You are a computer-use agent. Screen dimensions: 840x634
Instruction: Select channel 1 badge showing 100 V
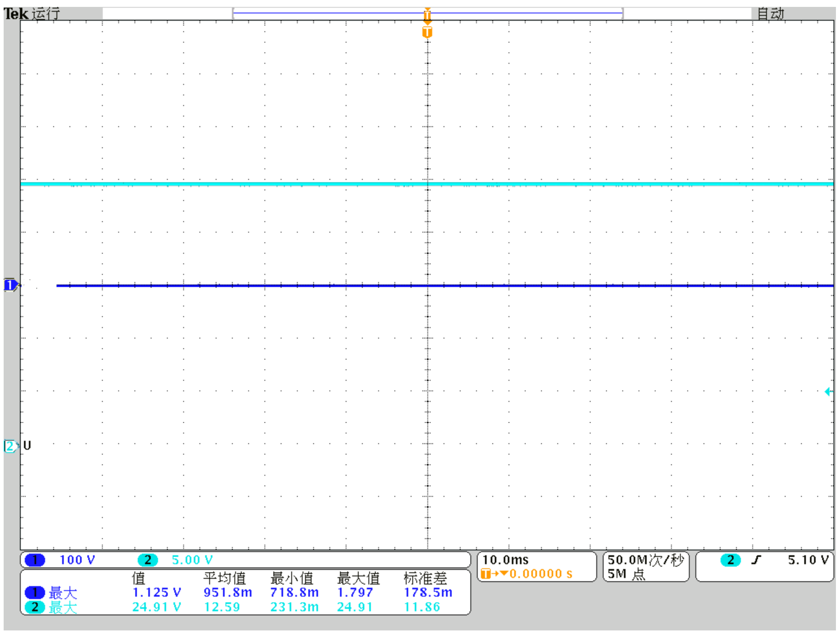pyautogui.click(x=35, y=560)
